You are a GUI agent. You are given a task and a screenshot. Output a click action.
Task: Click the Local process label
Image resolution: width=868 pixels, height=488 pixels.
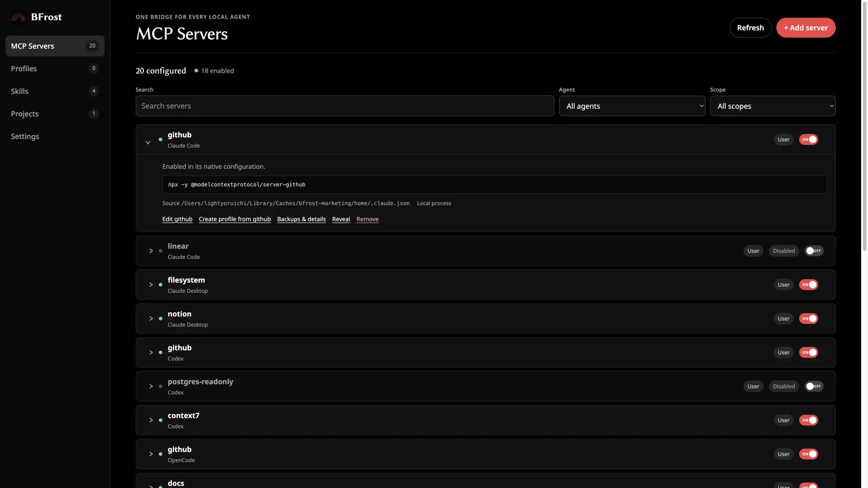coord(434,203)
